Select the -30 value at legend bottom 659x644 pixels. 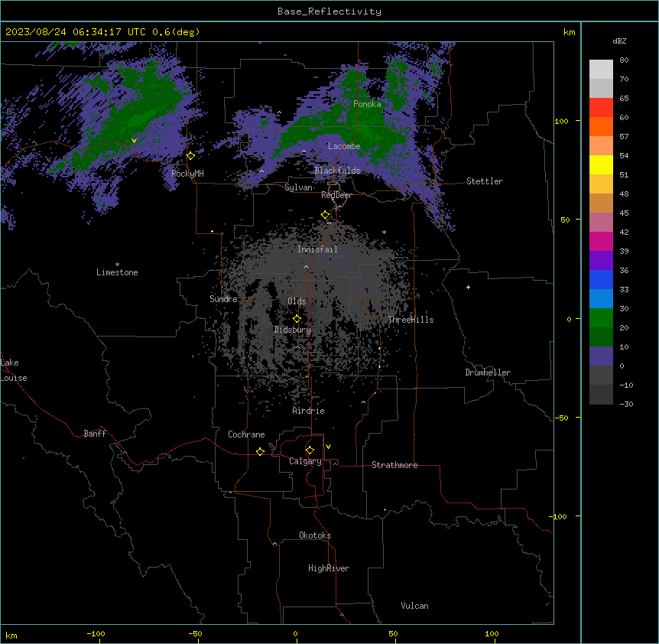pos(626,405)
